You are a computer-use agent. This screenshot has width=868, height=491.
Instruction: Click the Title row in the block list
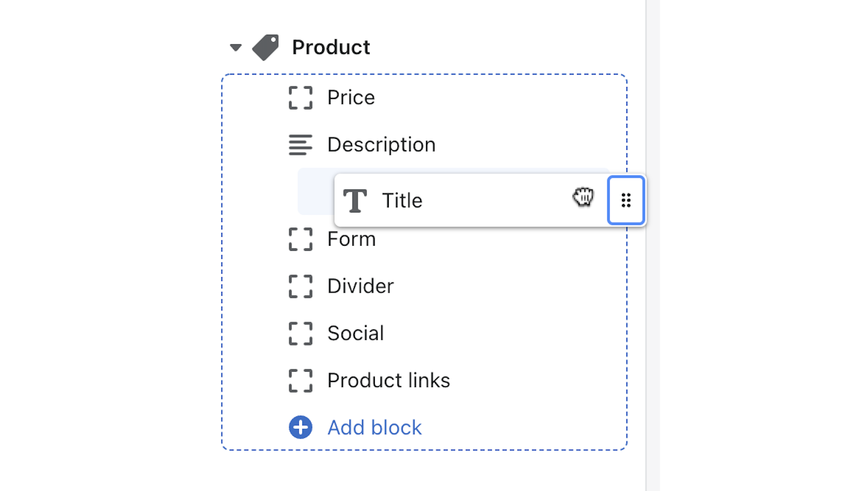[x=403, y=200]
